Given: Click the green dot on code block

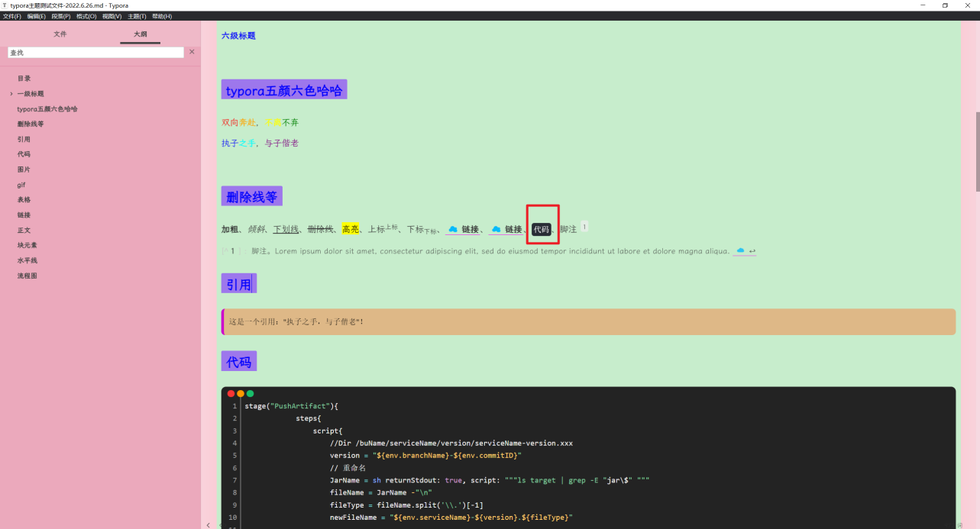Looking at the screenshot, I should (250, 394).
